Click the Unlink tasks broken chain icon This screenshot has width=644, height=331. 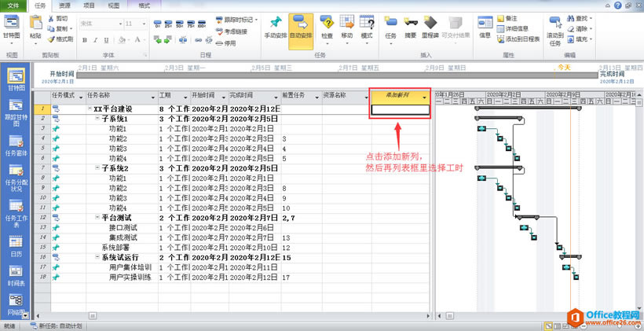pos(209,40)
